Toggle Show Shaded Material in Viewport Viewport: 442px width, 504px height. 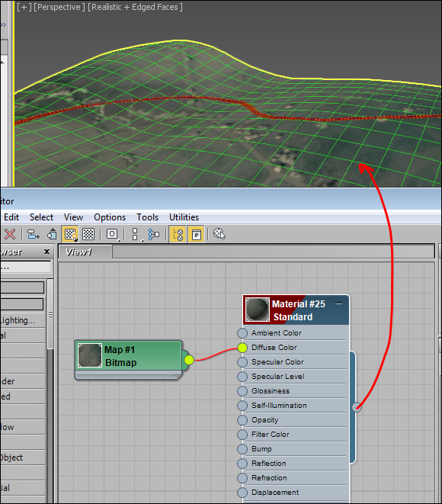click(x=70, y=234)
